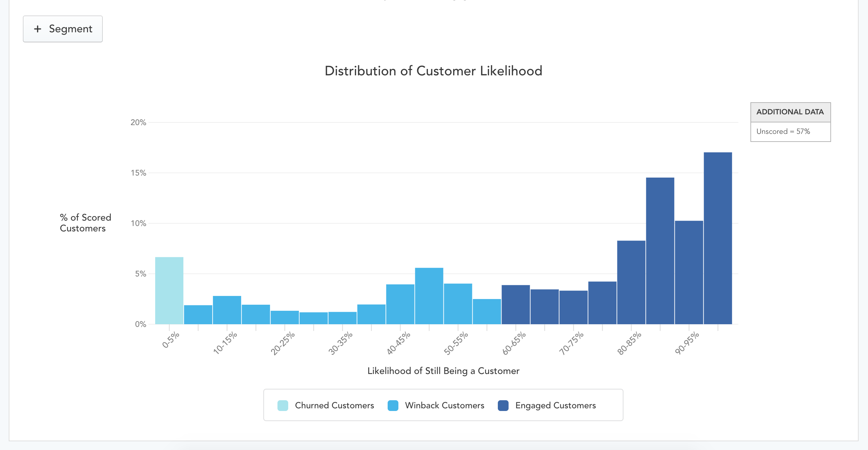The width and height of the screenshot is (868, 450).
Task: Click the plus icon beside Segment
Action: (38, 29)
